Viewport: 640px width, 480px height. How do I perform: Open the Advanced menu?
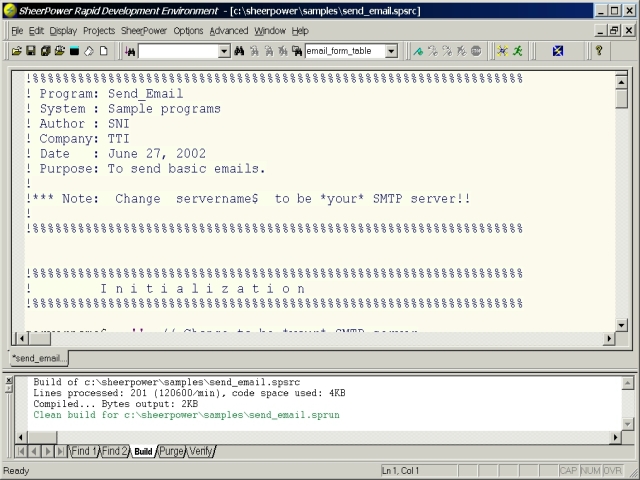click(x=229, y=31)
